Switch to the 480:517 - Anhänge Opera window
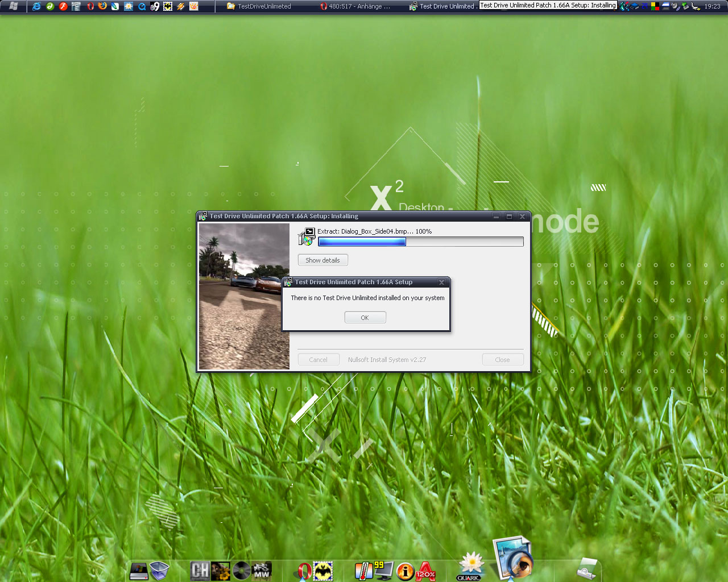This screenshot has height=582, width=728. (355, 6)
